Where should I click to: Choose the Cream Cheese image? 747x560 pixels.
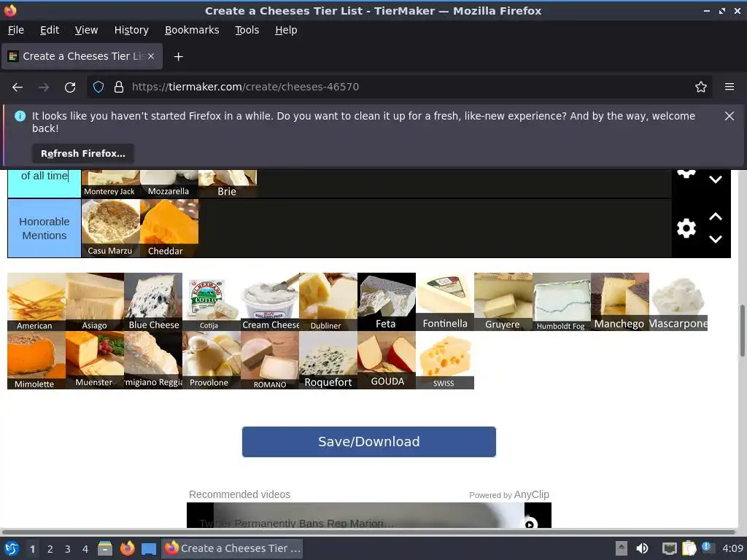pyautogui.click(x=270, y=302)
